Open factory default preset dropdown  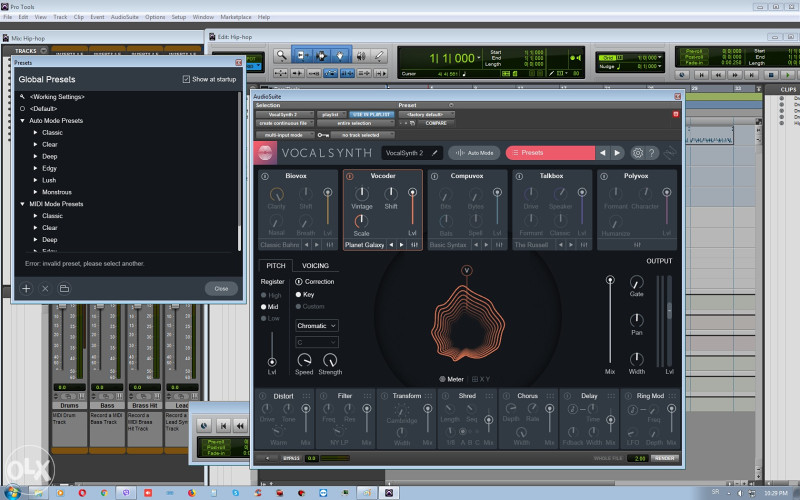click(427, 114)
